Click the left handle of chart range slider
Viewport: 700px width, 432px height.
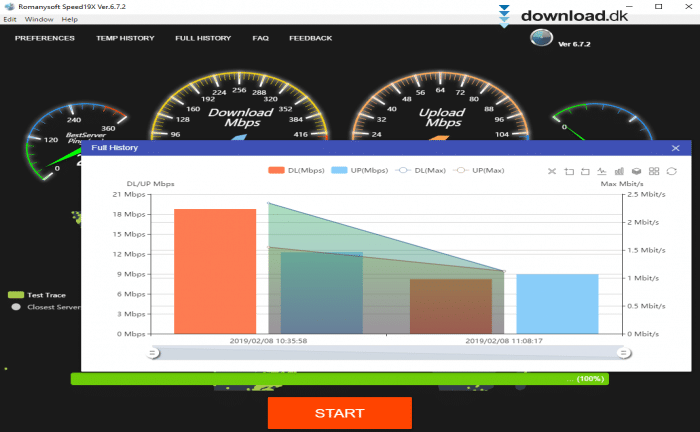152,352
